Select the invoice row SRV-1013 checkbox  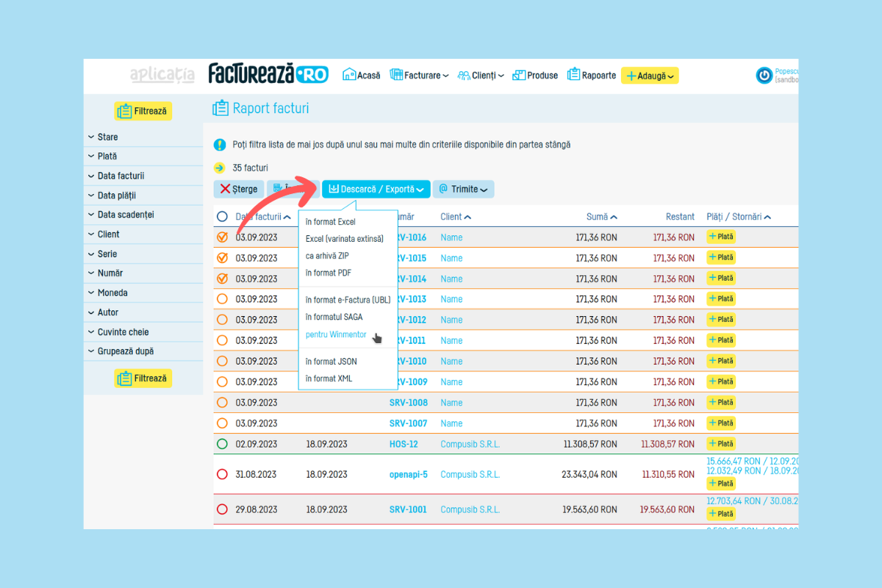[x=222, y=299]
